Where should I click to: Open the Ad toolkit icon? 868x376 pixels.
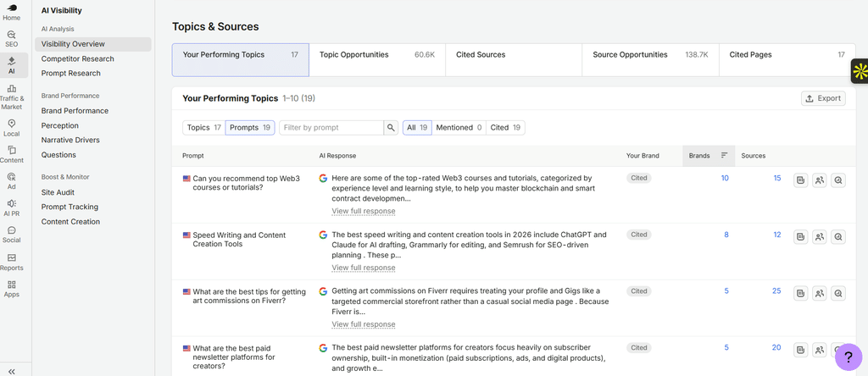[12, 181]
